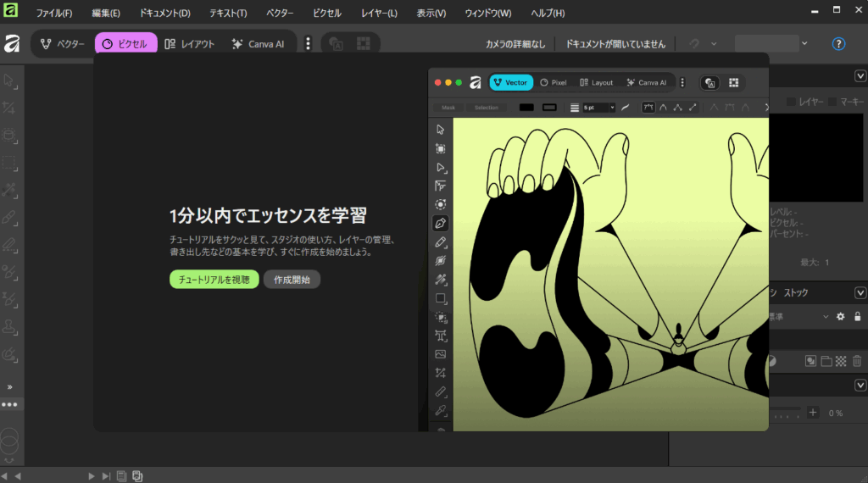This screenshot has width=868, height=483.
Task: Expand the dropdown next to the undo icon
Action: coord(714,44)
